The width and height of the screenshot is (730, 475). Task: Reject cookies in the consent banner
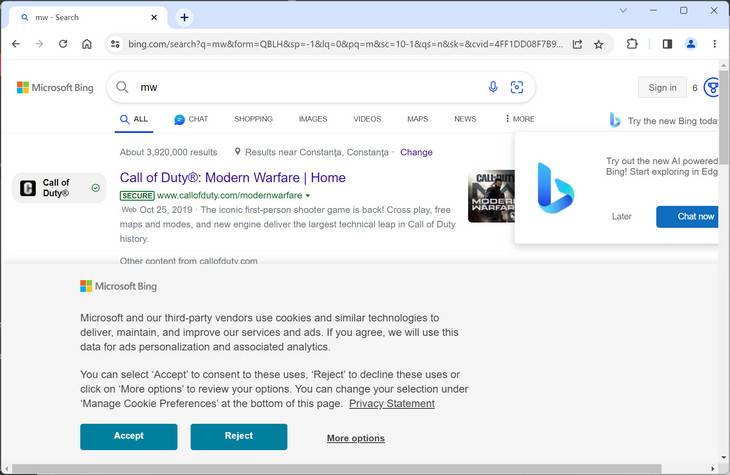pos(239,437)
